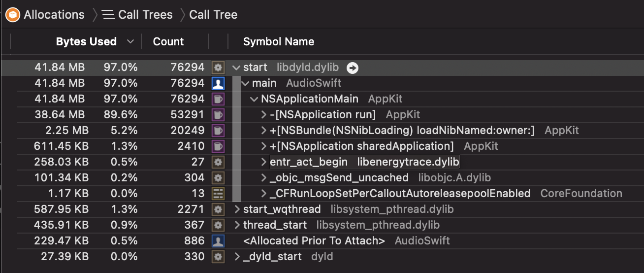
Task: Click the user icon beside main AudioSwift
Action: click(218, 83)
